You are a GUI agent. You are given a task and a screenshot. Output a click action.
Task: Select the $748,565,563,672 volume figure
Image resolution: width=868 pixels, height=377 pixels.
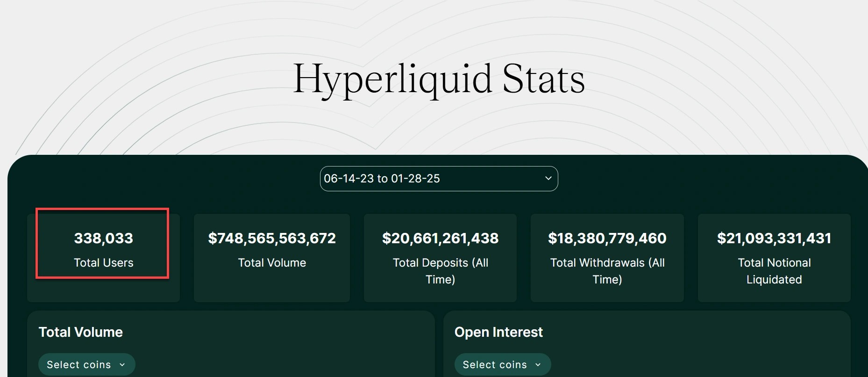click(x=272, y=238)
